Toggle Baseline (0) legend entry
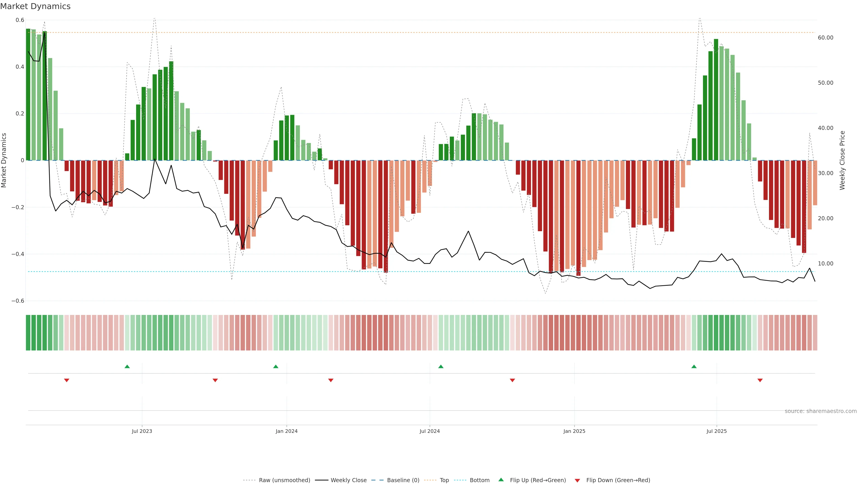 pos(403,480)
